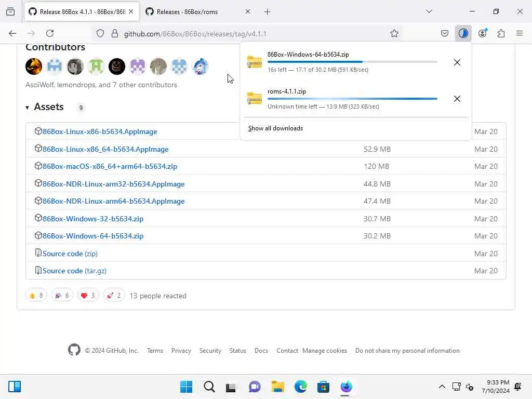Download Source code (zip)
This screenshot has height=399, width=532.
tap(70, 254)
